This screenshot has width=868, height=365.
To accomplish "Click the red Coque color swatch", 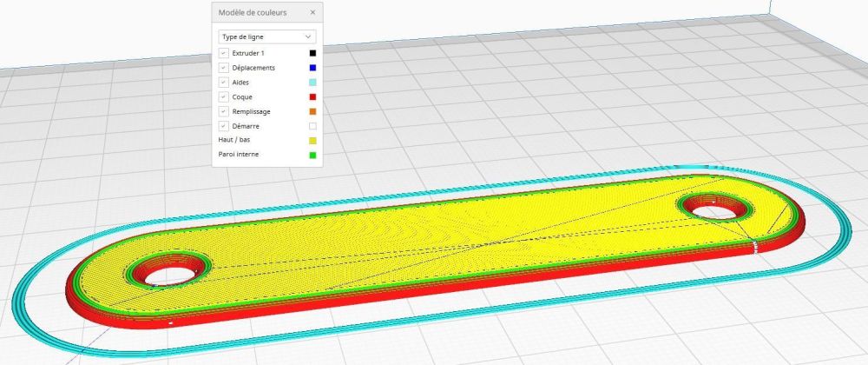I will (312, 97).
